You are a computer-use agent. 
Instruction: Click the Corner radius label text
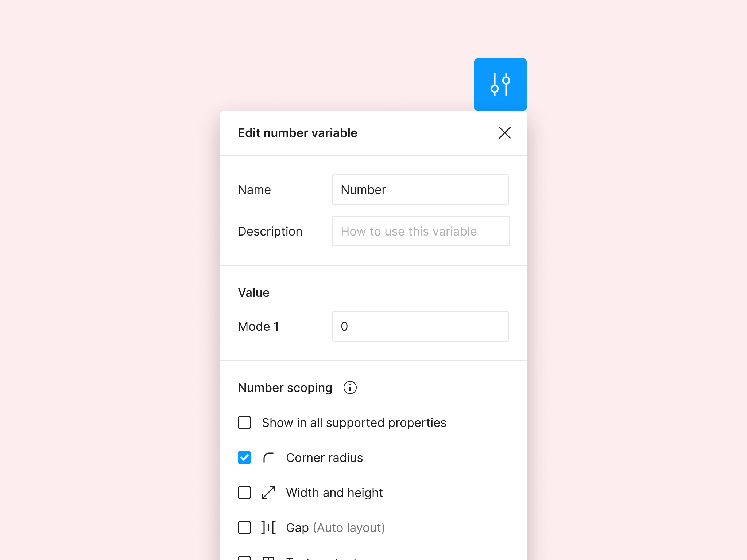[325, 458]
